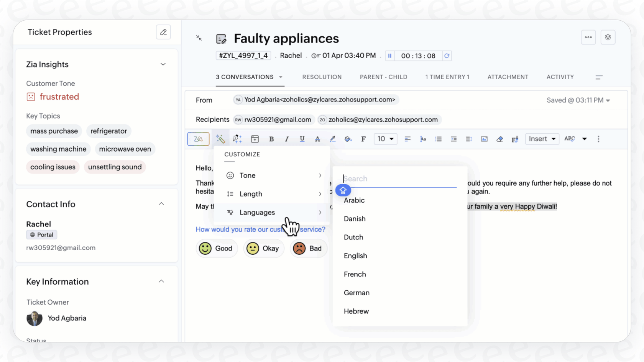This screenshot has width=644, height=362.
Task: Click the AI rewrite sparkle pen icon
Action: click(x=237, y=139)
